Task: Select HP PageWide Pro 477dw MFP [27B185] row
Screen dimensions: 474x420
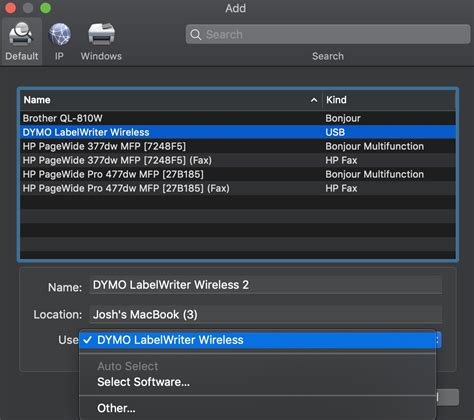Action: tap(238, 174)
